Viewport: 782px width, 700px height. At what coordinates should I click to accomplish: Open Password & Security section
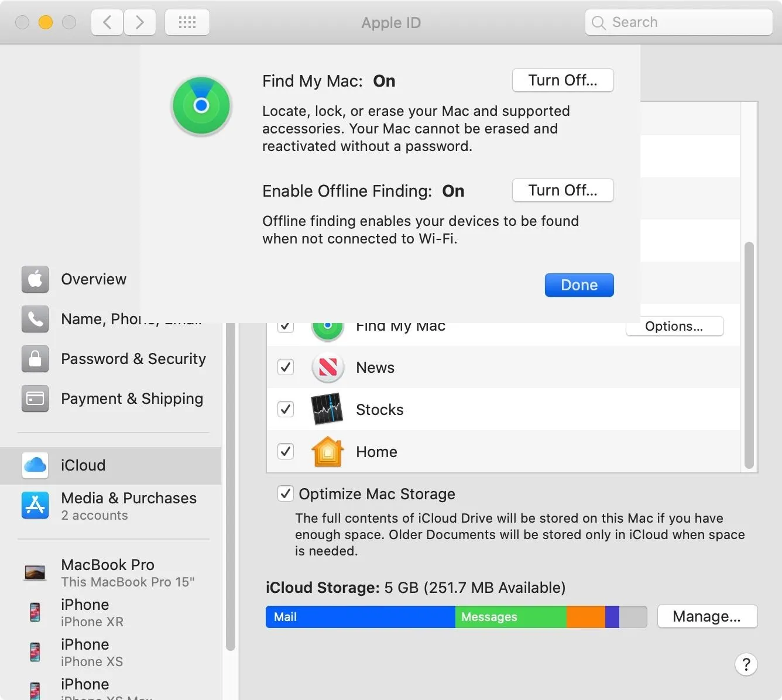(x=133, y=359)
